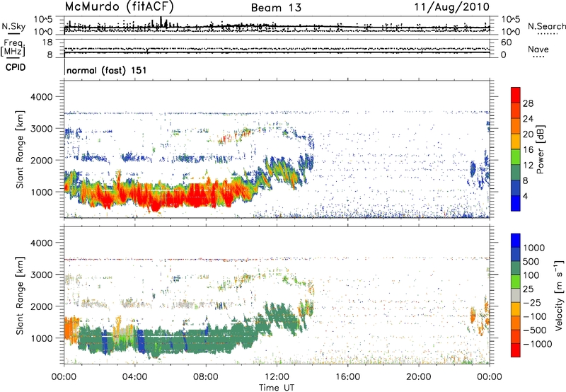The width and height of the screenshot is (566, 392).
Task: Pick the yellow 16–20 dB Power colorbar segment
Action: [516, 142]
